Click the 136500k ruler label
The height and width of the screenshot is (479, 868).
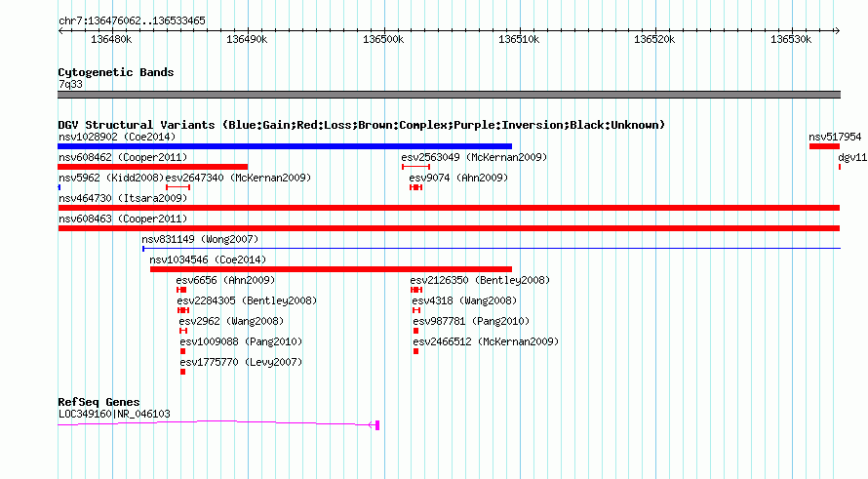383,39
